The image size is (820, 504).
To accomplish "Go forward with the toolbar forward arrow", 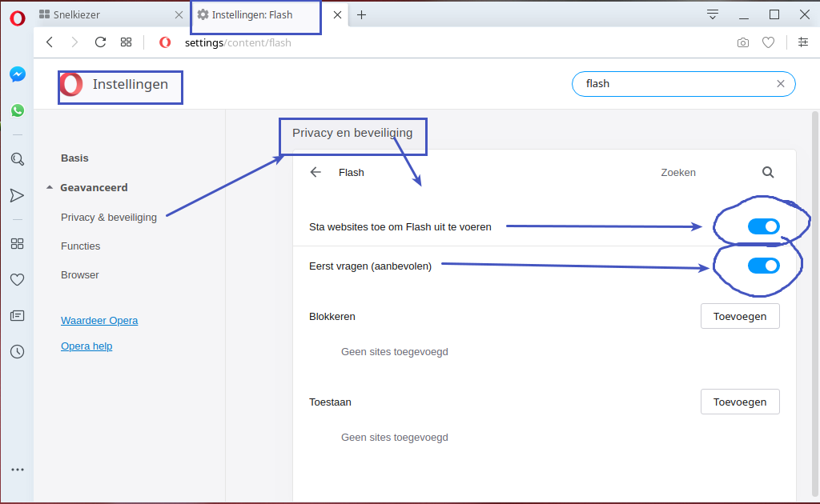I will point(74,42).
